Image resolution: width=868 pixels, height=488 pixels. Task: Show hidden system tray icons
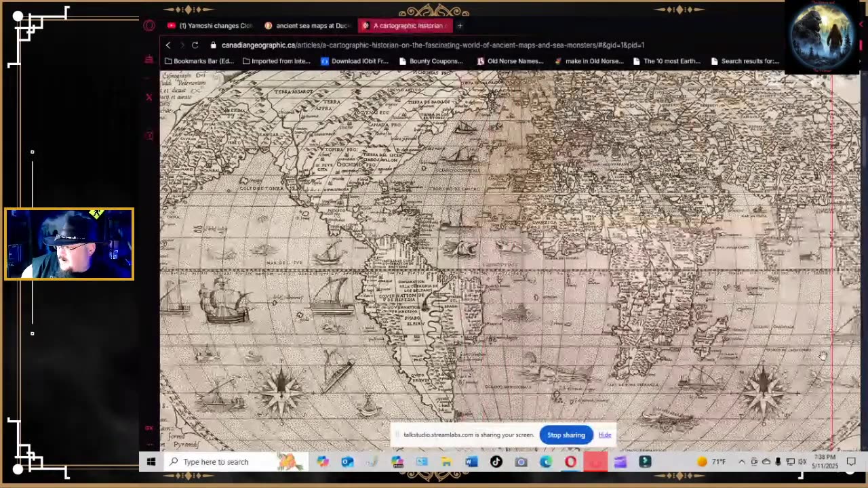742,462
